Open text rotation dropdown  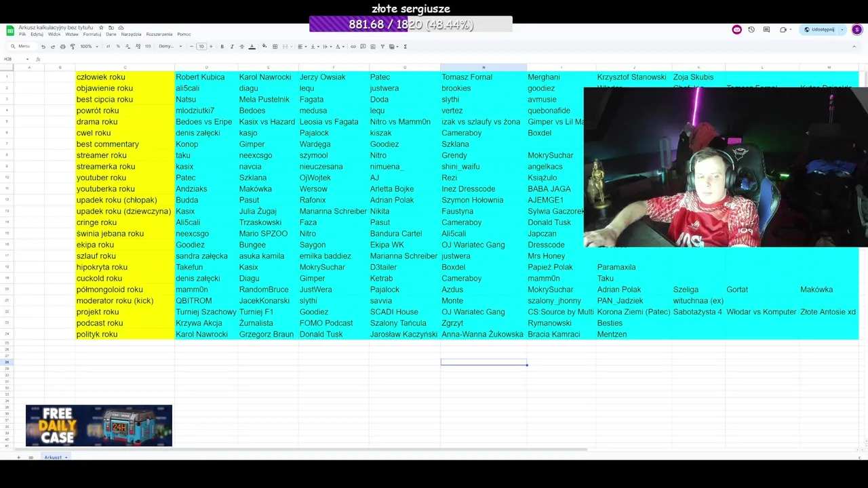pos(340,47)
